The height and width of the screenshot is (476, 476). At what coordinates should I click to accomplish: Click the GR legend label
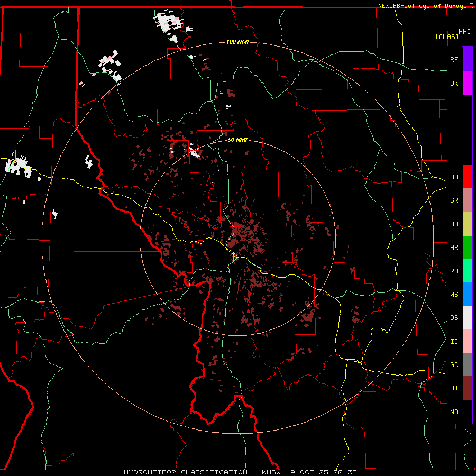click(x=454, y=200)
